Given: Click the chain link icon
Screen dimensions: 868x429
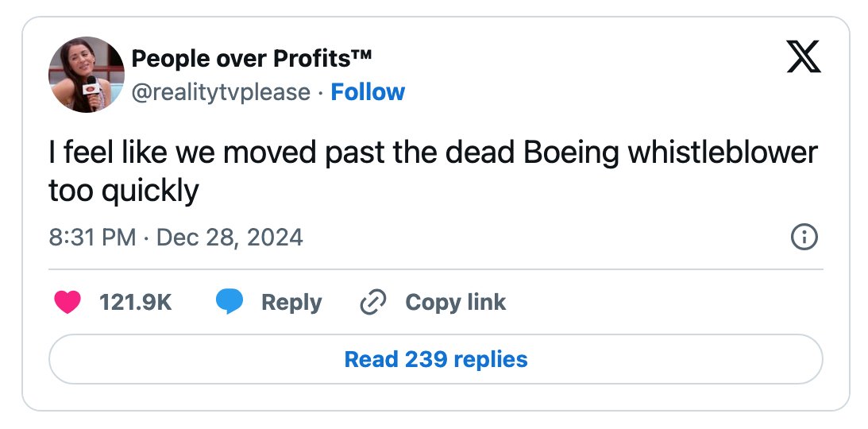Looking at the screenshot, I should tap(373, 302).
